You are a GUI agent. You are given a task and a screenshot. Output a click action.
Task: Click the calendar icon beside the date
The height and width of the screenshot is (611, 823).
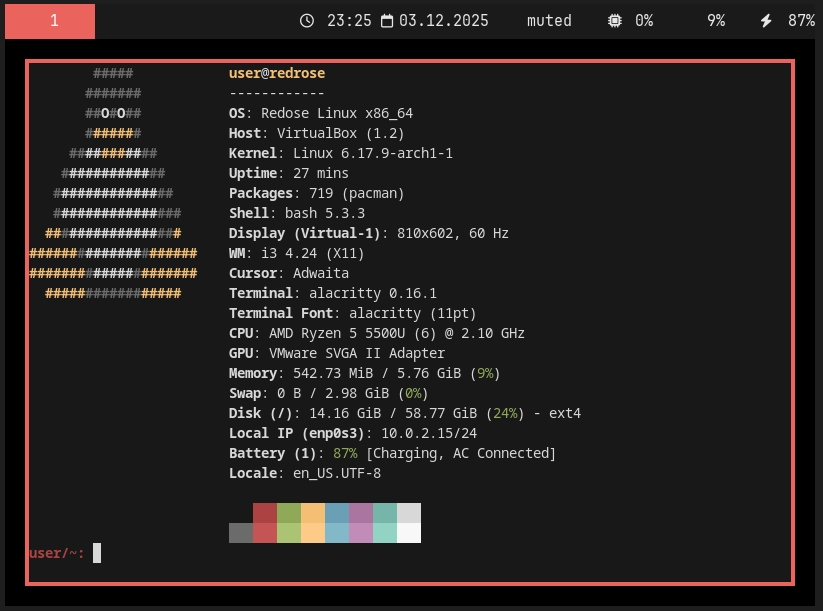[387, 21]
